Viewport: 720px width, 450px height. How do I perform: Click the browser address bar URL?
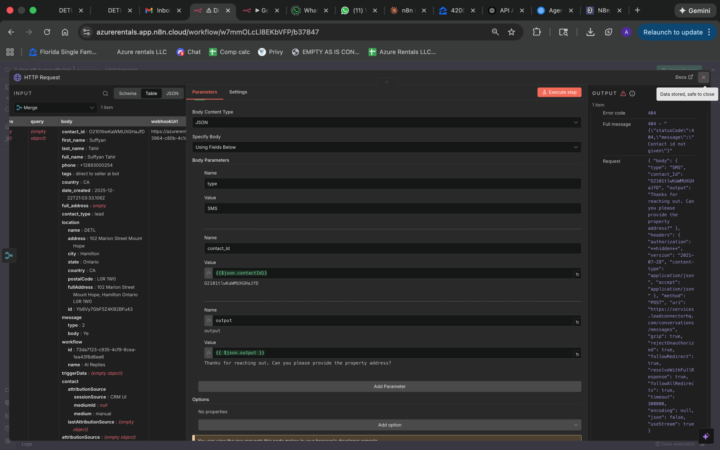[207, 32]
